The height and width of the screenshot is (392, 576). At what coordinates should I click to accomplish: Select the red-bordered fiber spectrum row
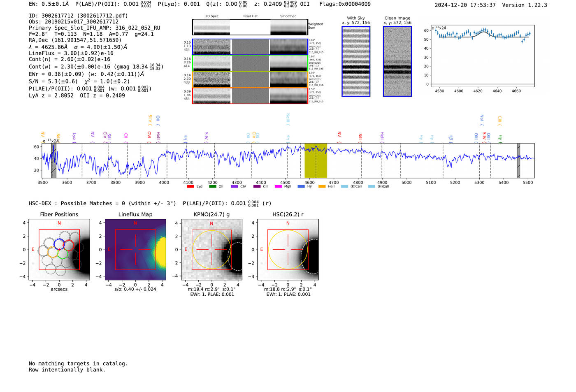click(250, 95)
